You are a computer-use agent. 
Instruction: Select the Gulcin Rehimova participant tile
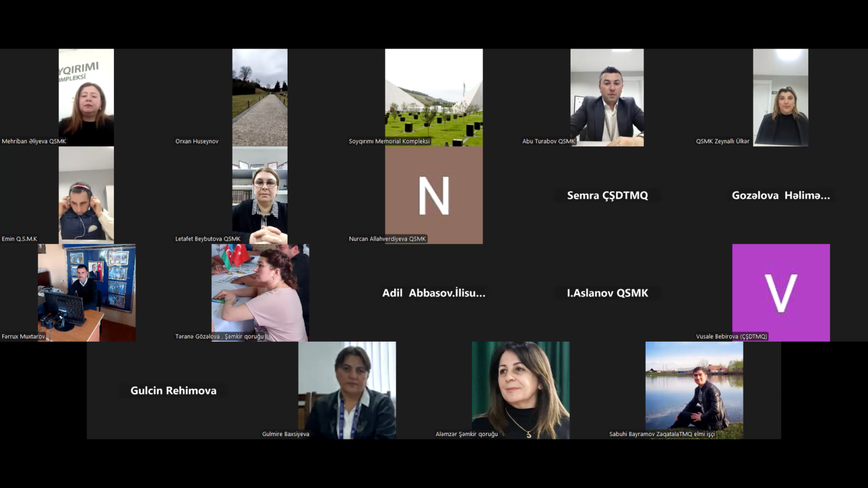tap(173, 391)
